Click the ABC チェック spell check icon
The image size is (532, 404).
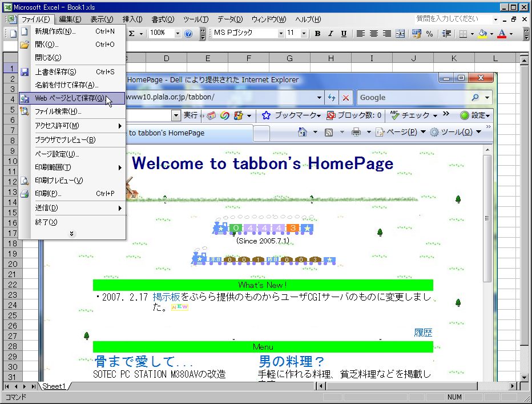pos(394,115)
